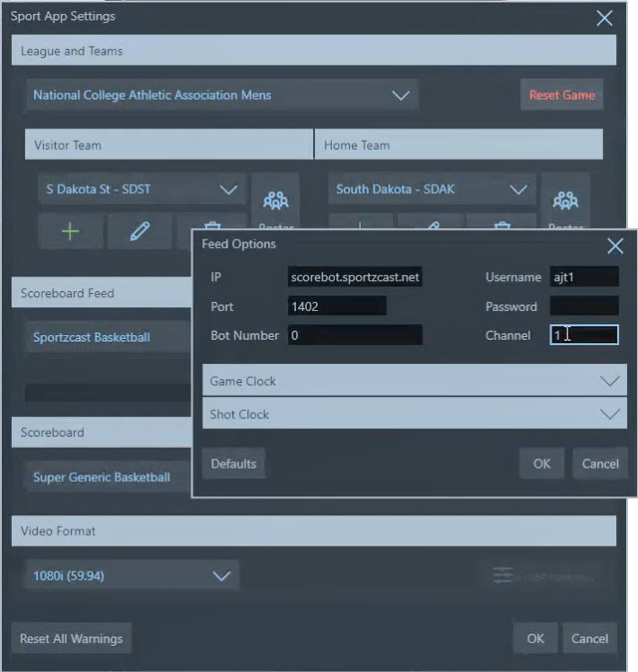Expand the Shot Clock section
Viewport: 638px width, 672px height.
pyautogui.click(x=414, y=415)
